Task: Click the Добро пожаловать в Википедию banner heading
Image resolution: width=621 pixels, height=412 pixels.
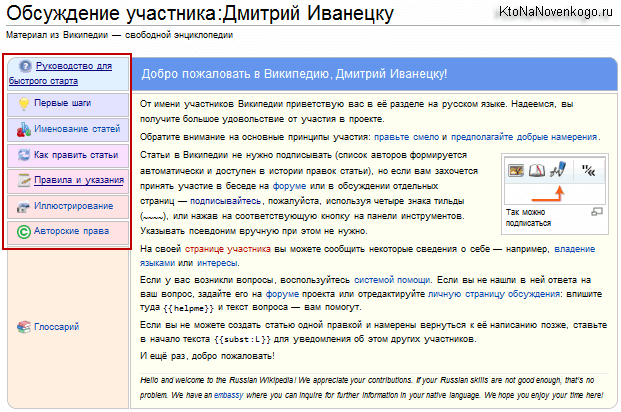Action: [294, 74]
